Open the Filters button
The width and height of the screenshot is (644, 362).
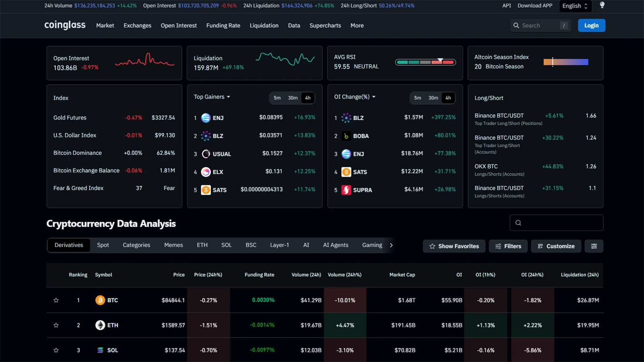point(508,246)
